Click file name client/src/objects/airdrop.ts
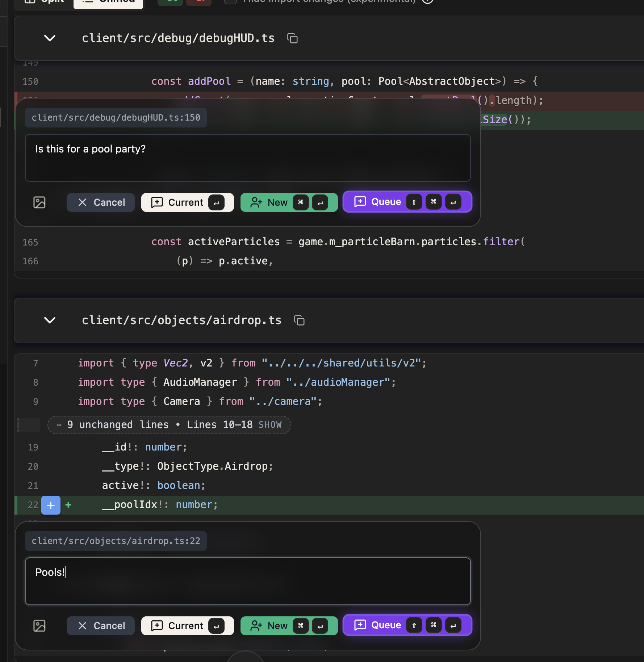Screen dimensions: 644x662 181,320
